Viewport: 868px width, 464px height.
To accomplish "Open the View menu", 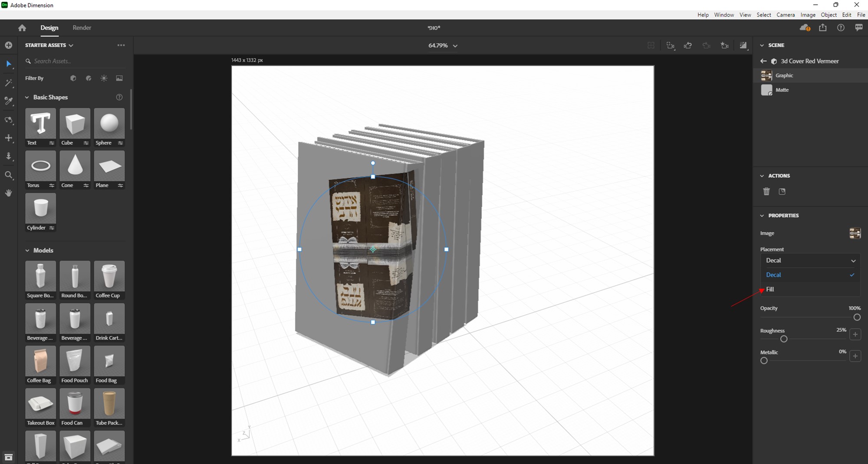I will click(x=745, y=15).
